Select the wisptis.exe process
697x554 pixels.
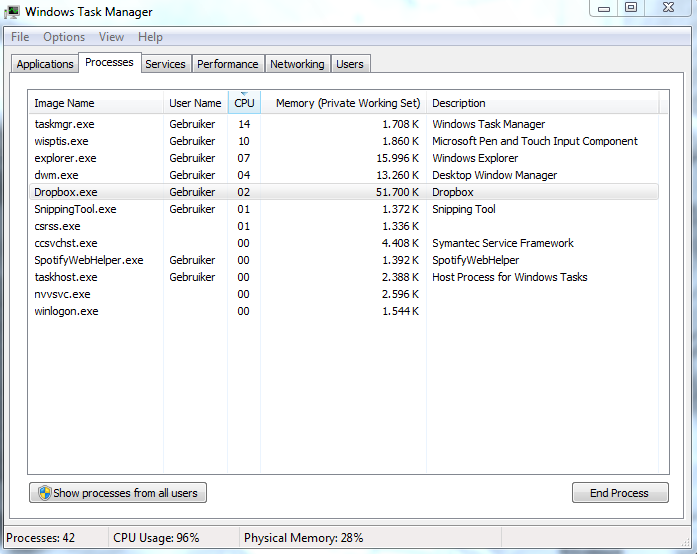click(344, 141)
